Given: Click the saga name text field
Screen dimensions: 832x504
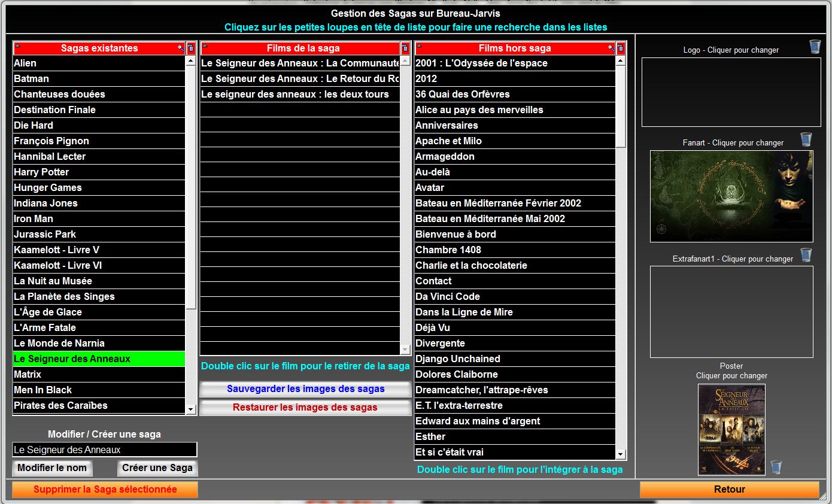Looking at the screenshot, I should 105,450.
